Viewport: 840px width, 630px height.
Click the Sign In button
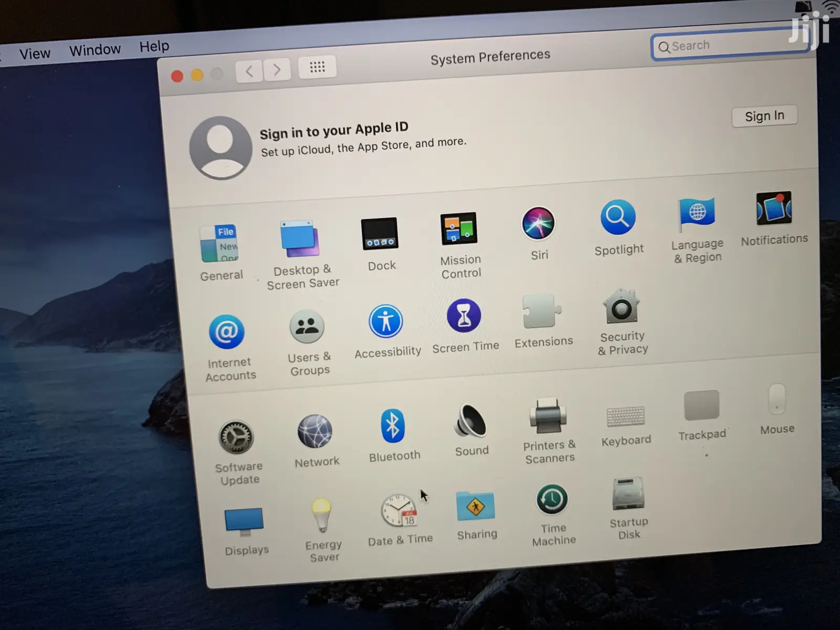(x=764, y=116)
